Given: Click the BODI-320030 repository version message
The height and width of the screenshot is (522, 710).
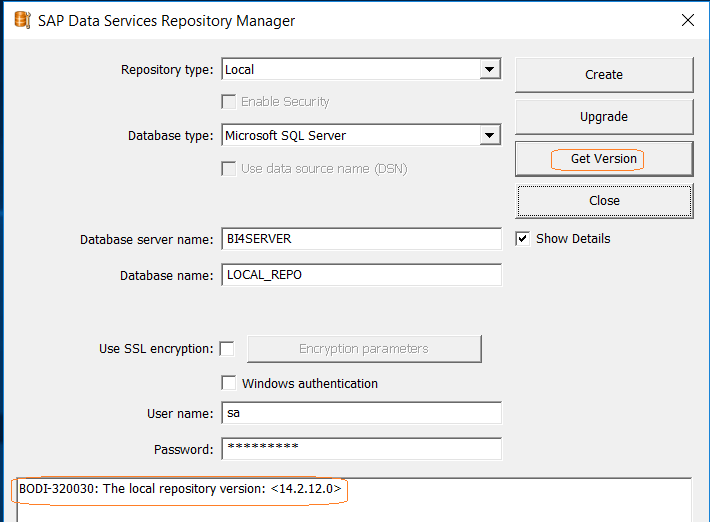Looking at the screenshot, I should [x=180, y=489].
